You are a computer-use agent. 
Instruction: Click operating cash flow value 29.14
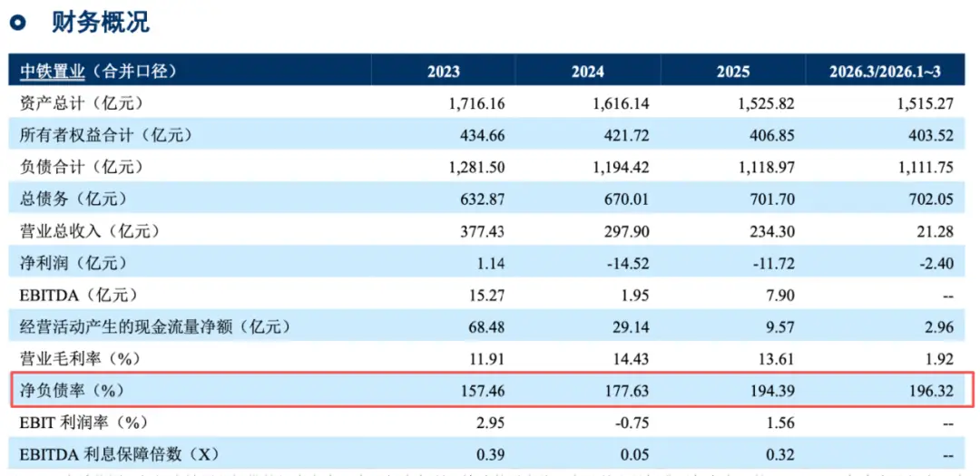click(632, 326)
